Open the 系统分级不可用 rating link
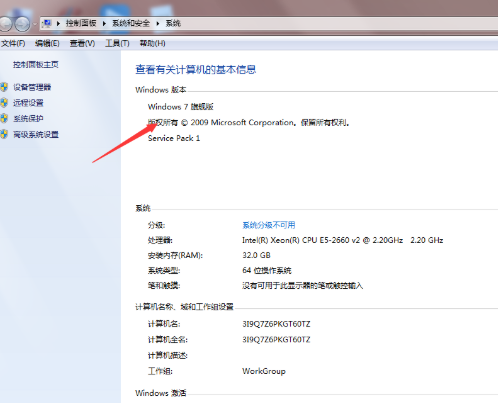 tap(269, 225)
